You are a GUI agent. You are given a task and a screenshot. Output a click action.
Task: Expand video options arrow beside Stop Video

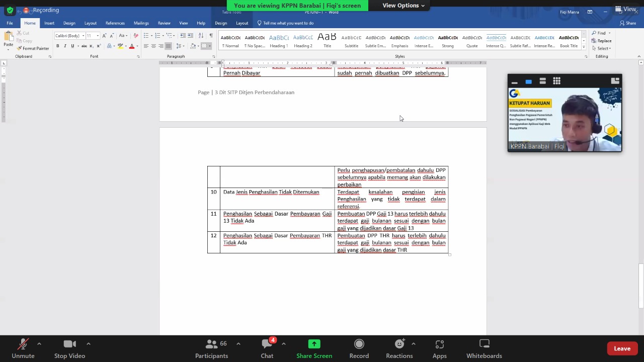click(88, 344)
